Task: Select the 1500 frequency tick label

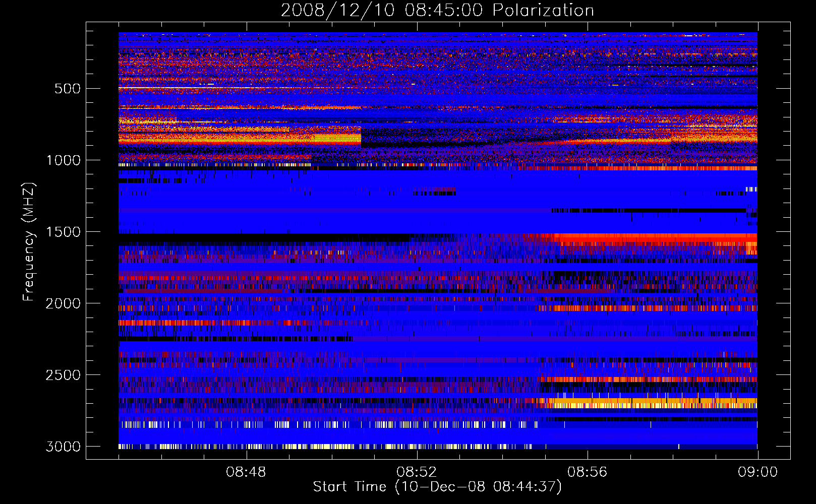Action: point(63,232)
